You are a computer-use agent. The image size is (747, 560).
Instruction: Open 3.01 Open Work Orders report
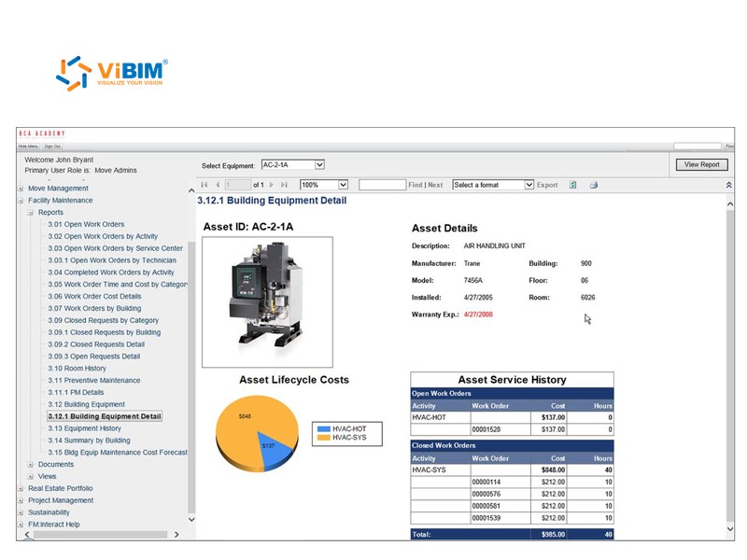coord(86,224)
